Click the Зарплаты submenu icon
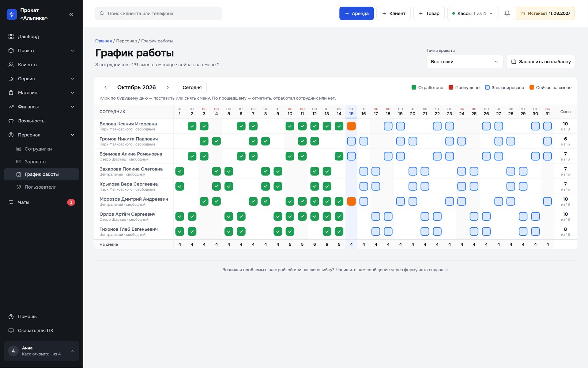The image size is (588, 368). [x=19, y=162]
